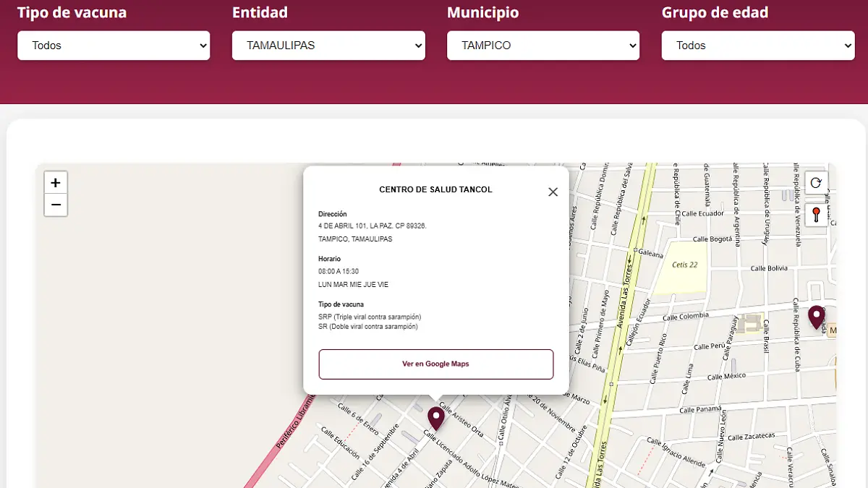Click the building on Calle Colombia block
The height and width of the screenshot is (488, 868).
coord(752,324)
